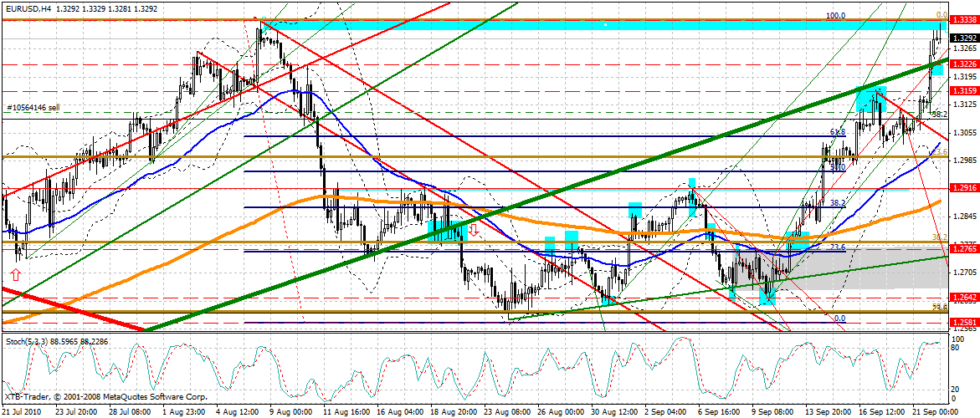Viewport: 980px width, 418px height.
Task: Click the Fibonacci 100.0 level label
Action: pyautogui.click(x=835, y=16)
